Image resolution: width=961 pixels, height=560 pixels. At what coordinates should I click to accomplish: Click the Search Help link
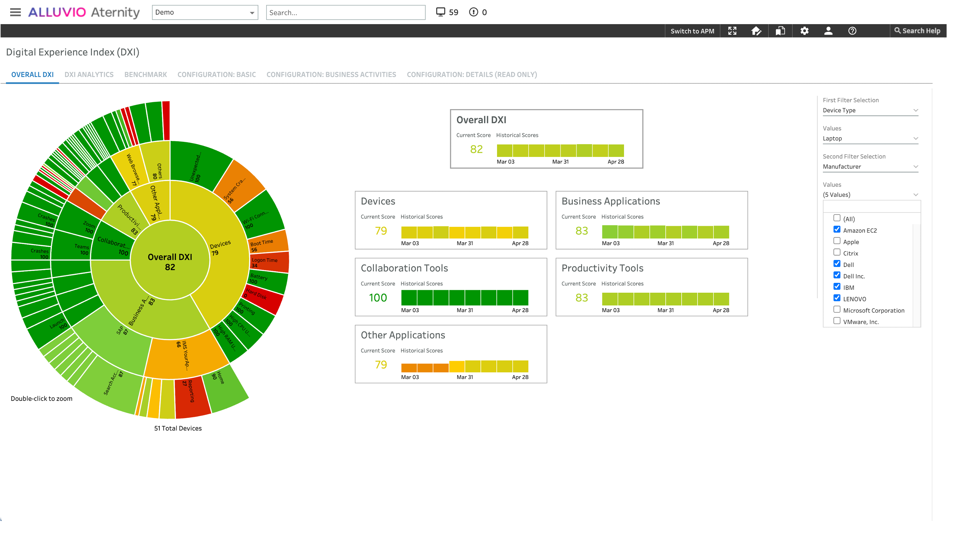pos(917,31)
